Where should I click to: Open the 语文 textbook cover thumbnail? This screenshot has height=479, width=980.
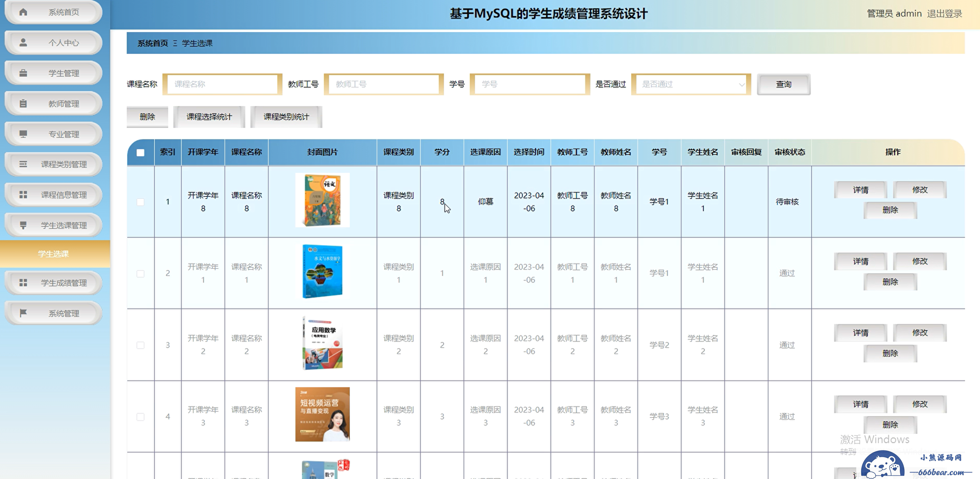322,200
